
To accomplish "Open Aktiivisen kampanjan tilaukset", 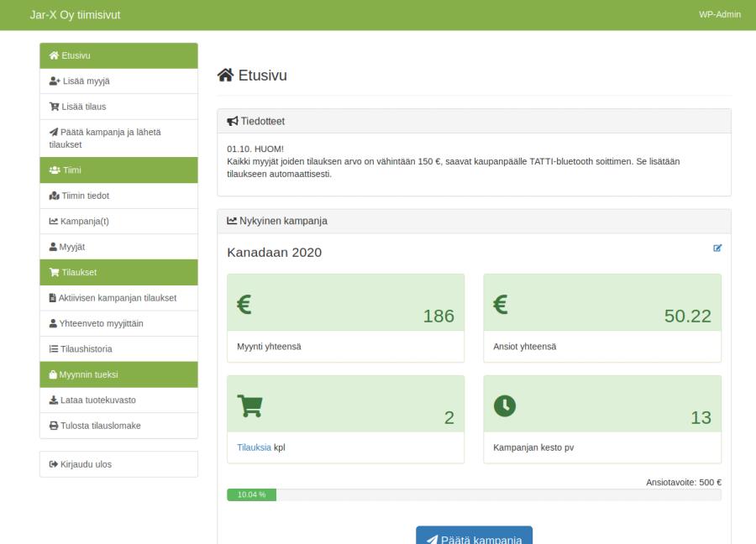I will click(118, 298).
